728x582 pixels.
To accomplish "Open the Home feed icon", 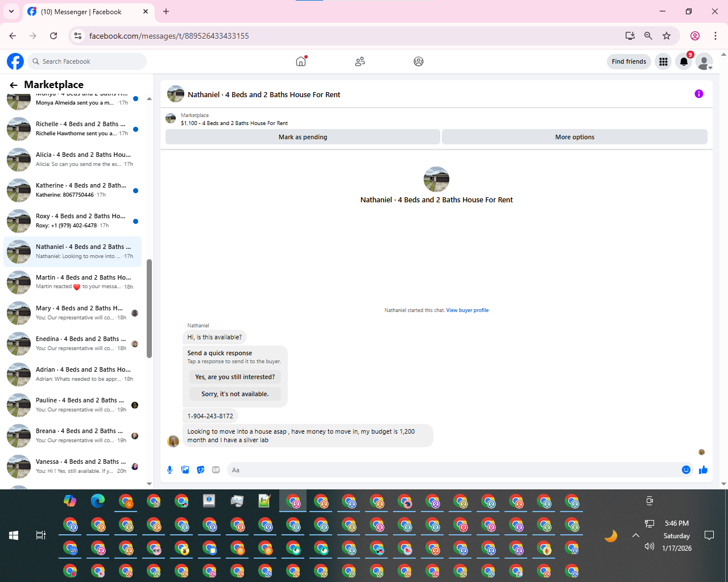I will click(301, 61).
